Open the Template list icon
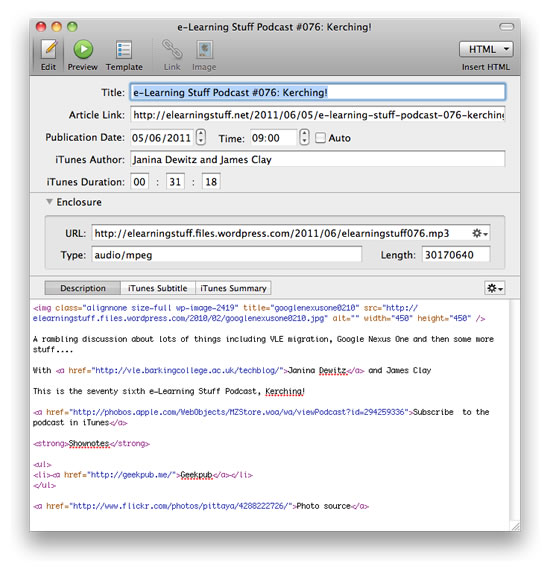 (124, 50)
